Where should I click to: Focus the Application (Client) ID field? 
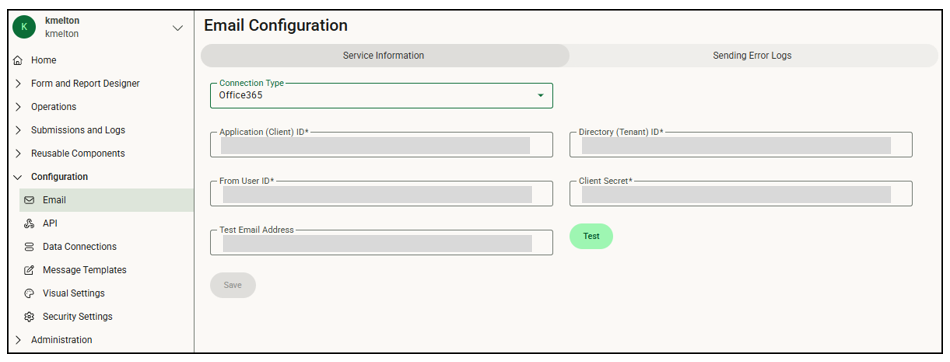click(382, 145)
